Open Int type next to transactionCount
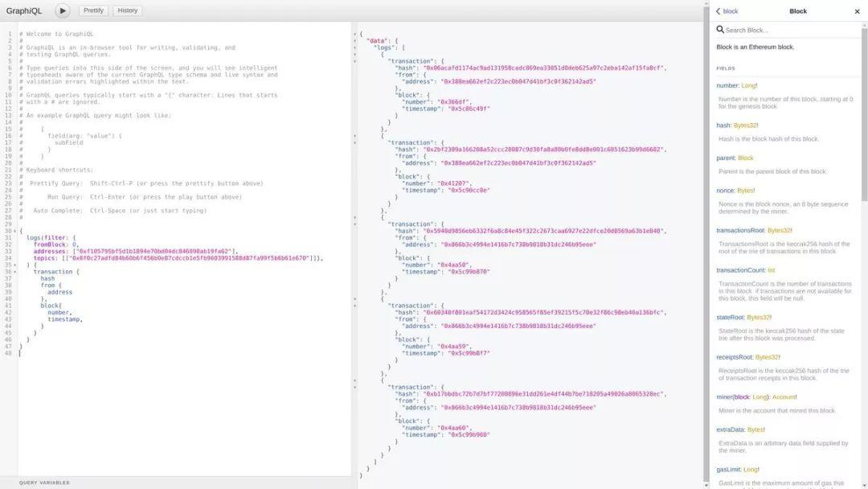This screenshot has width=868, height=489. [771, 270]
